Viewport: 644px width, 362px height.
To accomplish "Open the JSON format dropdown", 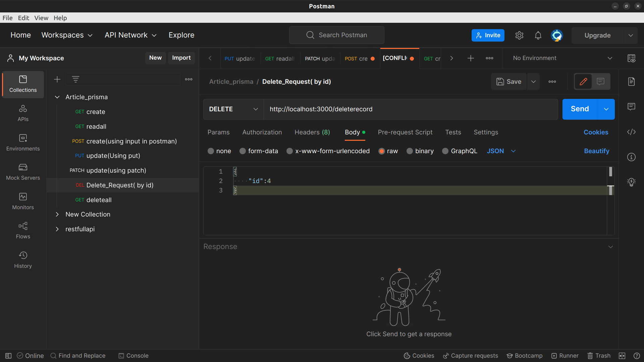I will tap(501, 151).
